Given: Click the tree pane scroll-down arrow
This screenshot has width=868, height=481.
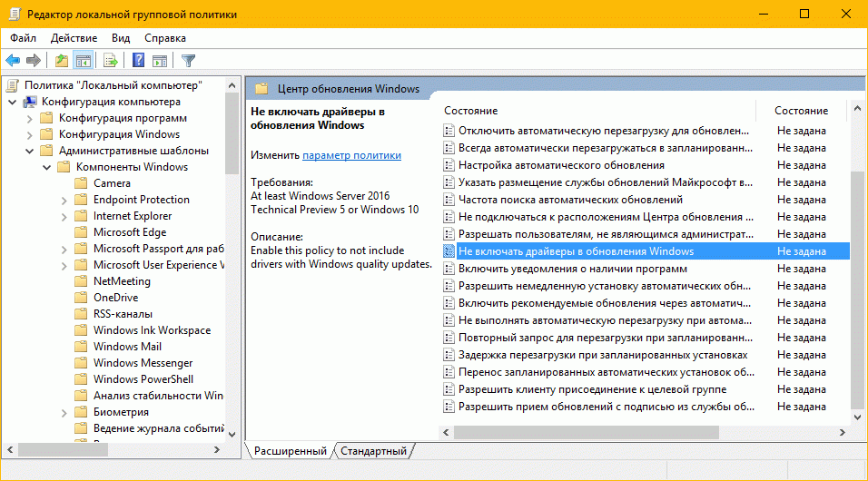Looking at the screenshot, I should point(231,434).
